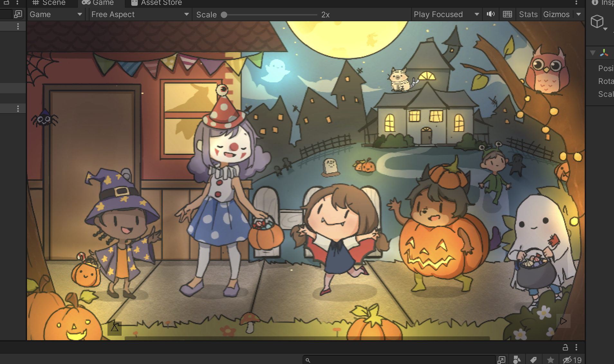The height and width of the screenshot is (364, 614).
Task: Click the Position label in Transform
Action: pos(606,68)
